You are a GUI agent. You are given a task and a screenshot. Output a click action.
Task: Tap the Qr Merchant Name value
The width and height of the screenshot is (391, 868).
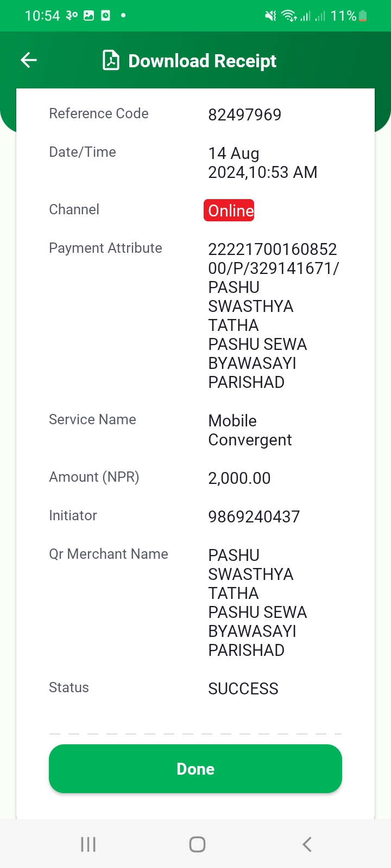[x=258, y=603]
